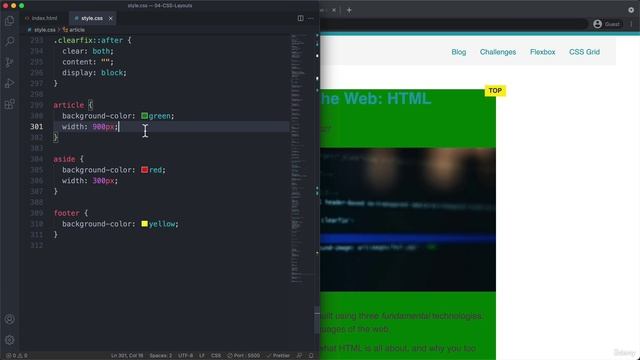This screenshot has height=360, width=640.
Task: Click the footer selector in the editor
Action: click(67, 213)
